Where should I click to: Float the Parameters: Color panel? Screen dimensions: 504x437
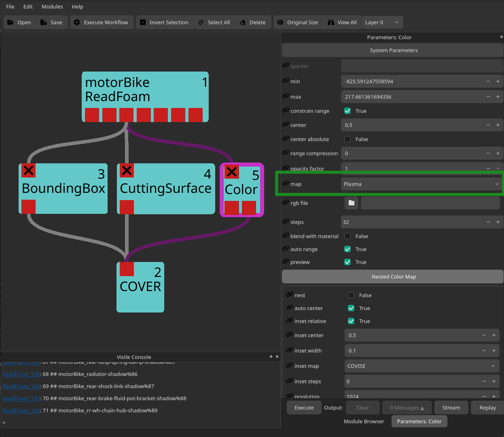tap(502, 37)
